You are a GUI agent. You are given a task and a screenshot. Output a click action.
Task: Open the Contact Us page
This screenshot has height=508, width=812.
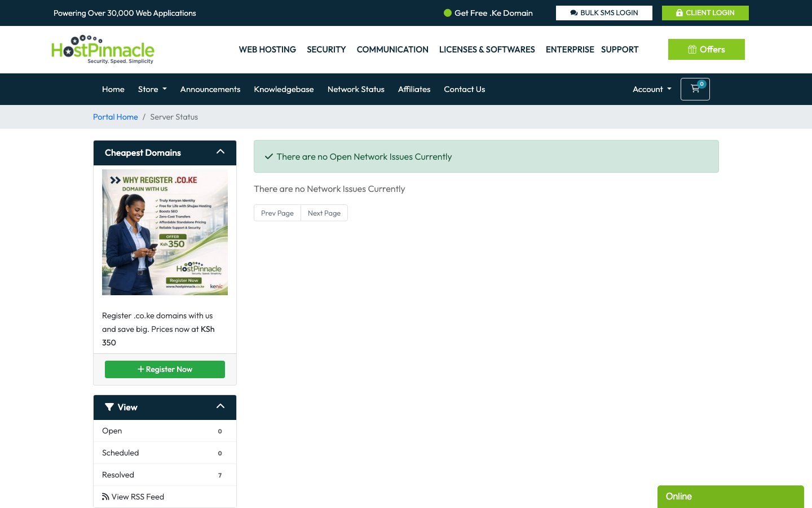coord(465,89)
